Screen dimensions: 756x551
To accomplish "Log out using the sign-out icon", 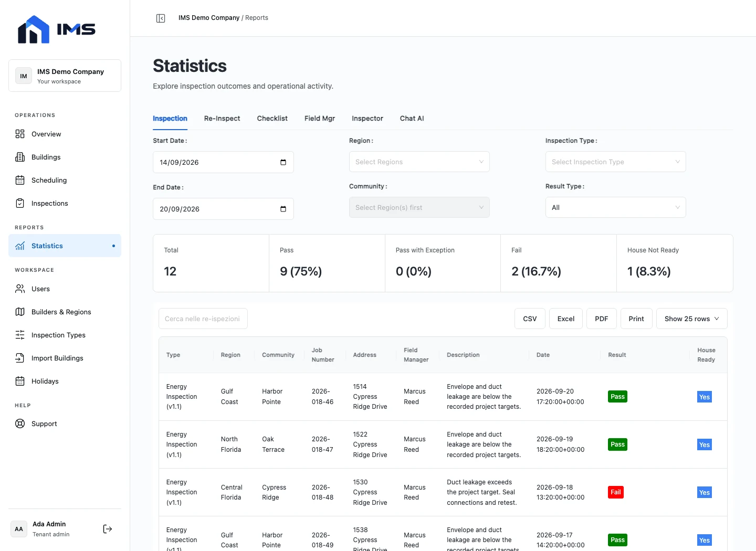I will (x=108, y=529).
